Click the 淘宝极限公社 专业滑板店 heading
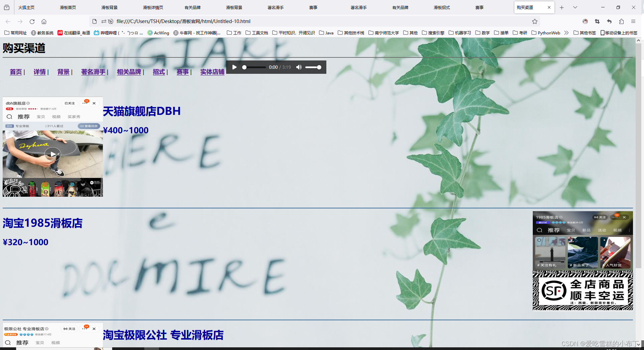This screenshot has width=644, height=350. point(163,335)
